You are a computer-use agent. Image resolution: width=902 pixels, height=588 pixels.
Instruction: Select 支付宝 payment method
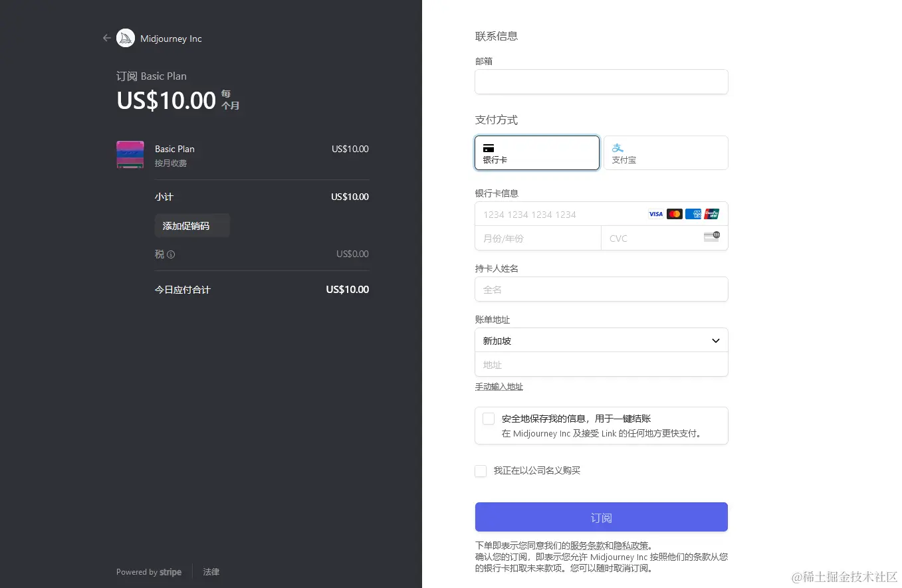(x=666, y=153)
